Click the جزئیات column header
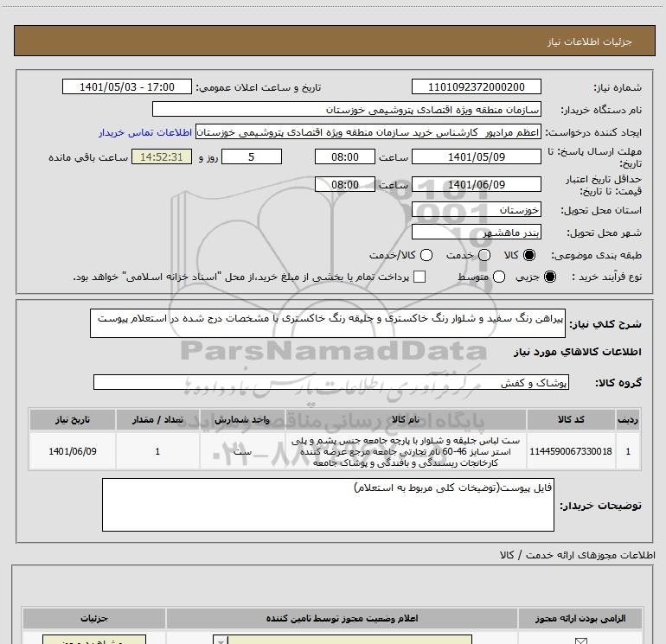 [94, 618]
